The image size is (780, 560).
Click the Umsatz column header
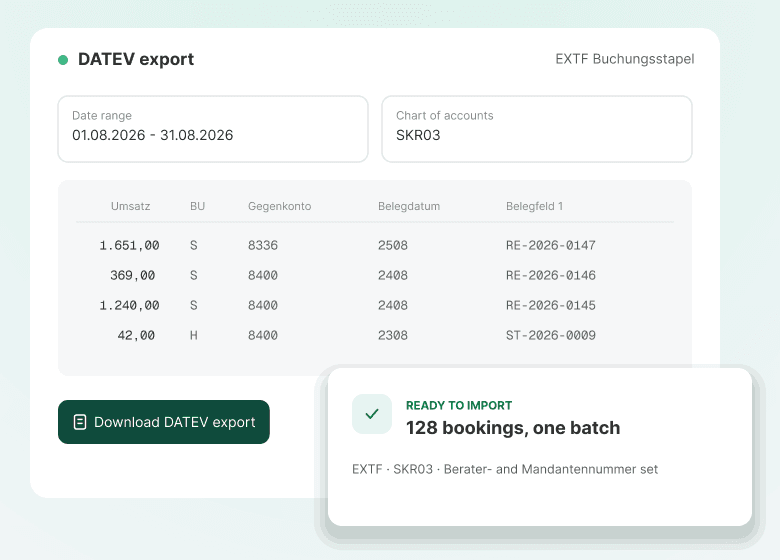pos(130,206)
